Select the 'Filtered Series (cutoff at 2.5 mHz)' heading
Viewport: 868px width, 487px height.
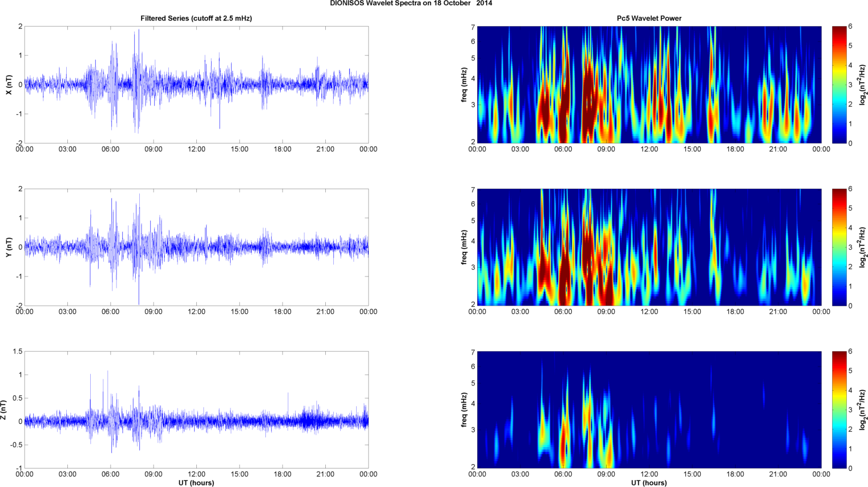[196, 18]
